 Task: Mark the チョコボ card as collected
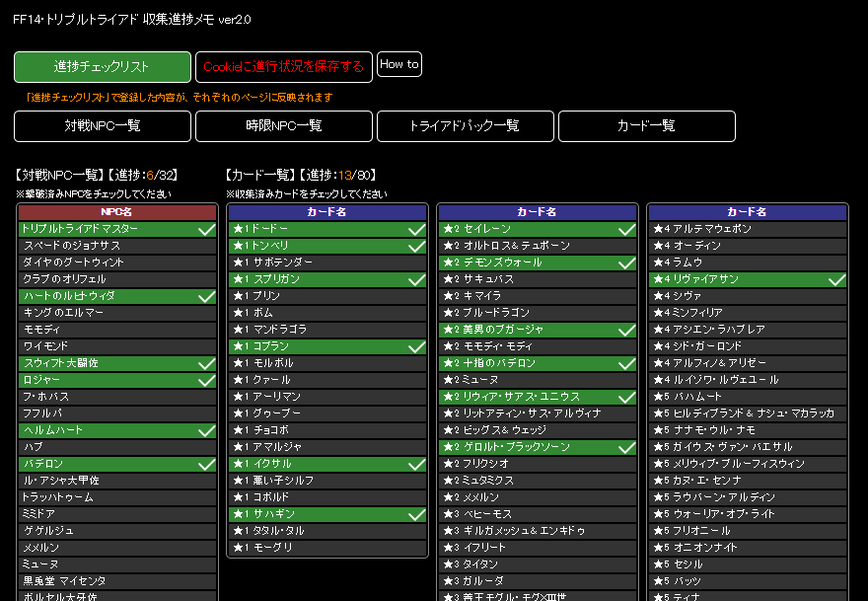(325, 428)
